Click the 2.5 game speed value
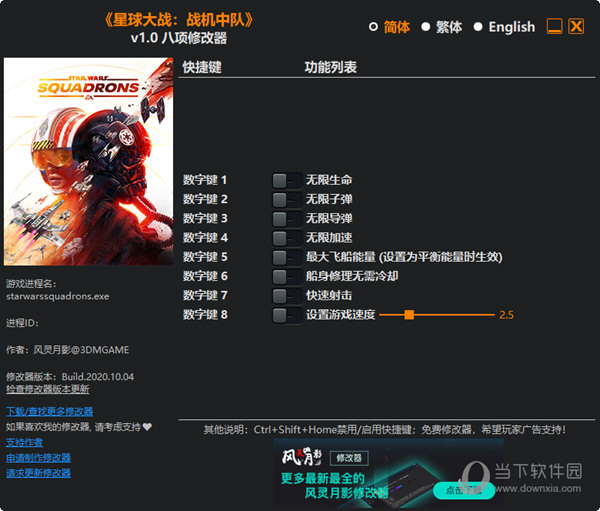The width and height of the screenshot is (600, 511). coord(506,315)
